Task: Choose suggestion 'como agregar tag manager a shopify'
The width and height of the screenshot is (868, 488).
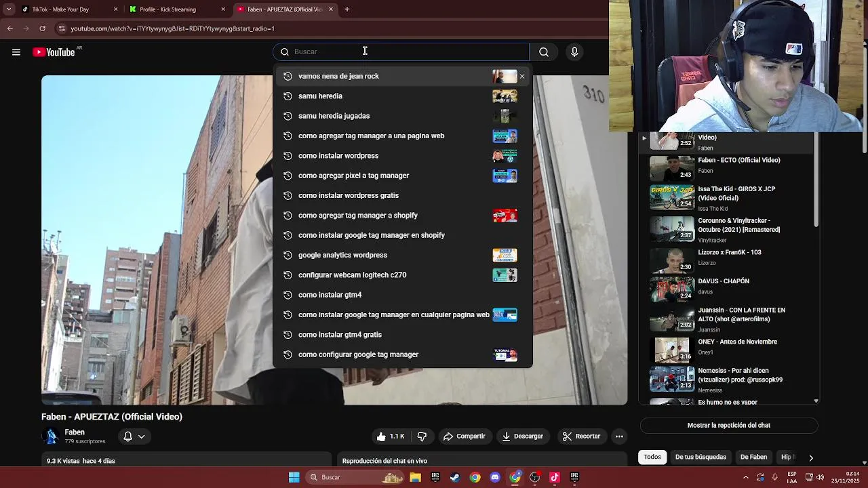Action: click(x=403, y=216)
